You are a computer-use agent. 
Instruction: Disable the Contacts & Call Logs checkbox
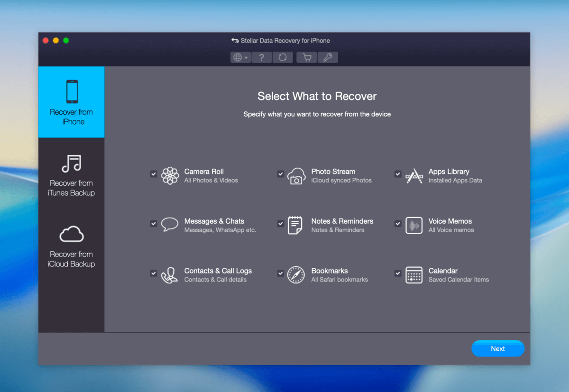pyautogui.click(x=154, y=273)
